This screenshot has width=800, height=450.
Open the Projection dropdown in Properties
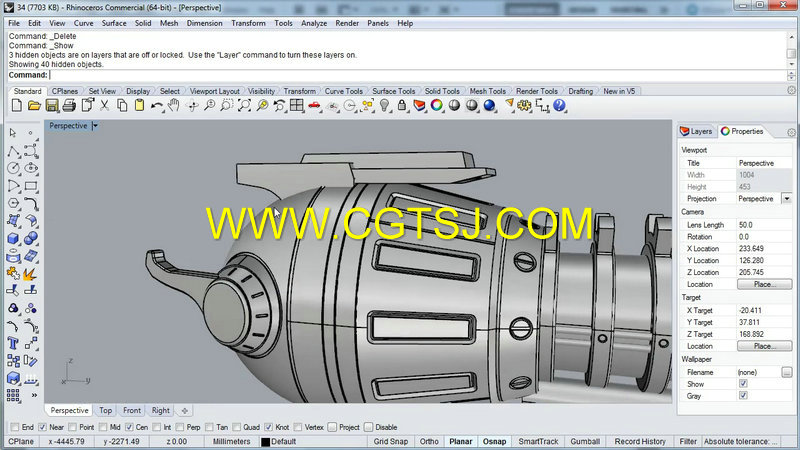[786, 199]
